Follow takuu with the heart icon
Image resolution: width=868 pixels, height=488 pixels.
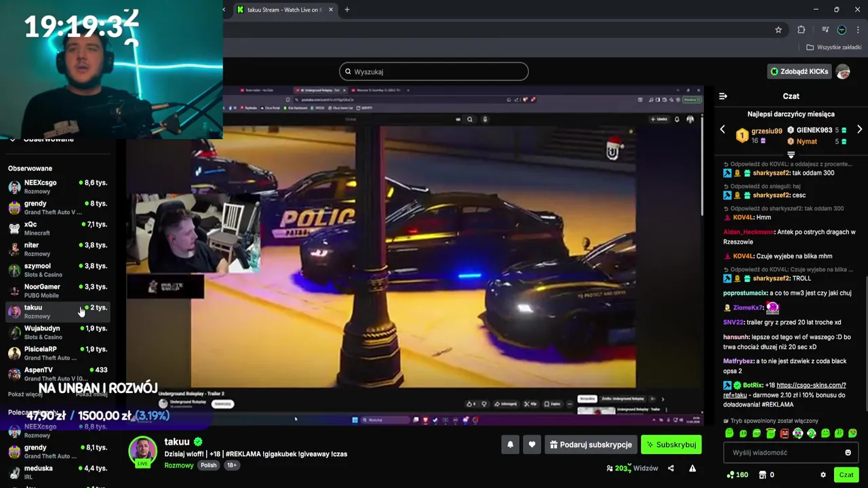[532, 445]
